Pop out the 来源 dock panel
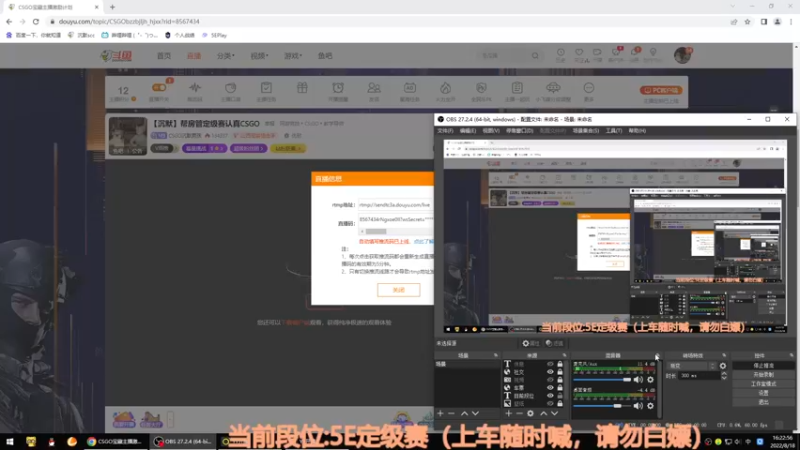This screenshot has width=800, height=450. pos(564,355)
